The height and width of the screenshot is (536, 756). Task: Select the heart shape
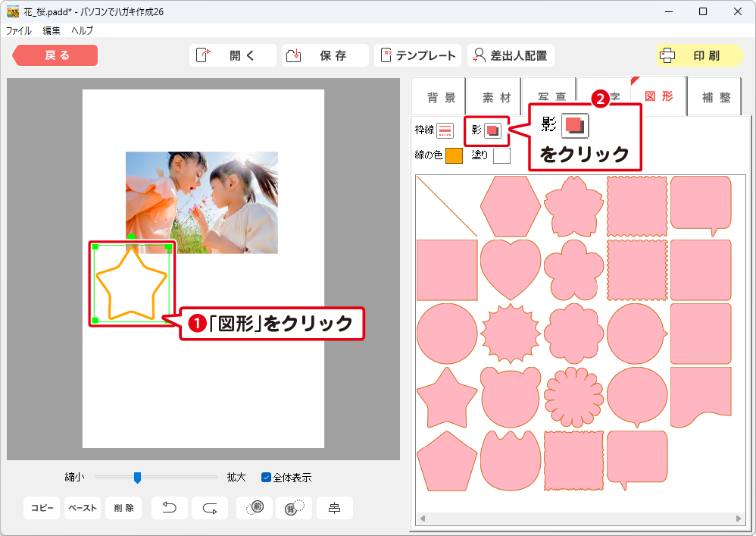(511, 269)
